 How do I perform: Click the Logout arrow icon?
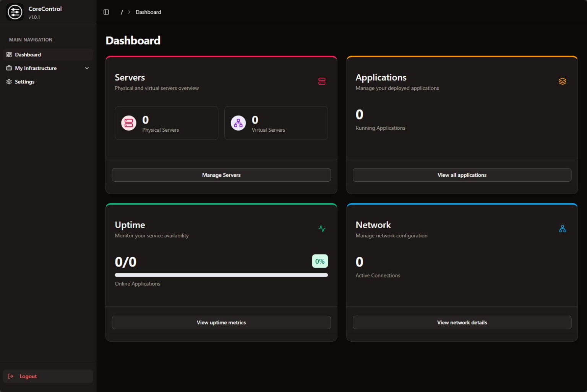(11, 376)
